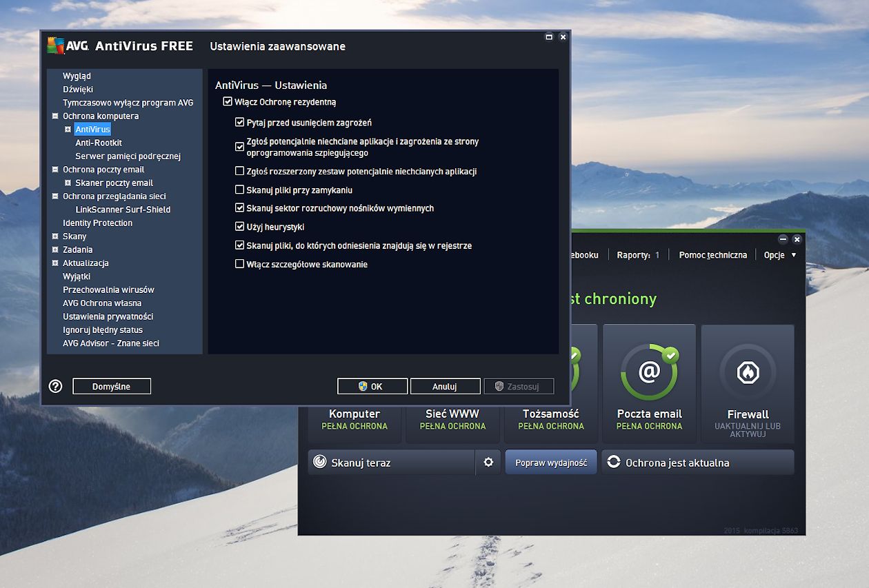Click the scan icon in Skanuj teraz

pos(319,463)
